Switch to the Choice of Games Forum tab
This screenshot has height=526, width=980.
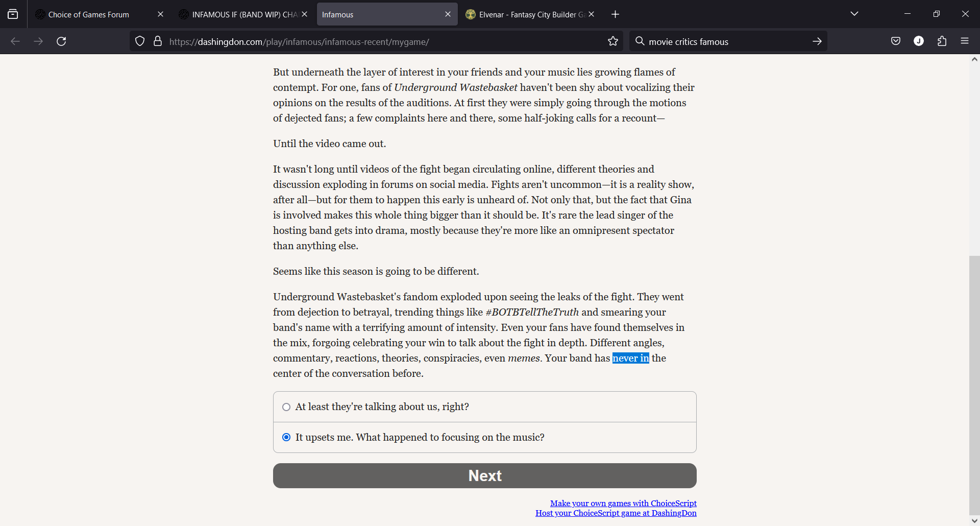pyautogui.click(x=100, y=14)
